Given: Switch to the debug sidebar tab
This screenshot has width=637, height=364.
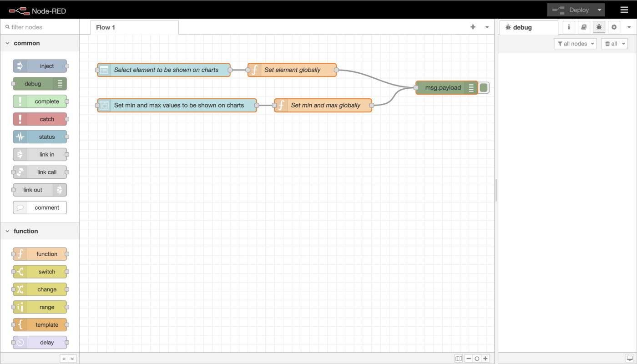Looking at the screenshot, I should pos(528,27).
